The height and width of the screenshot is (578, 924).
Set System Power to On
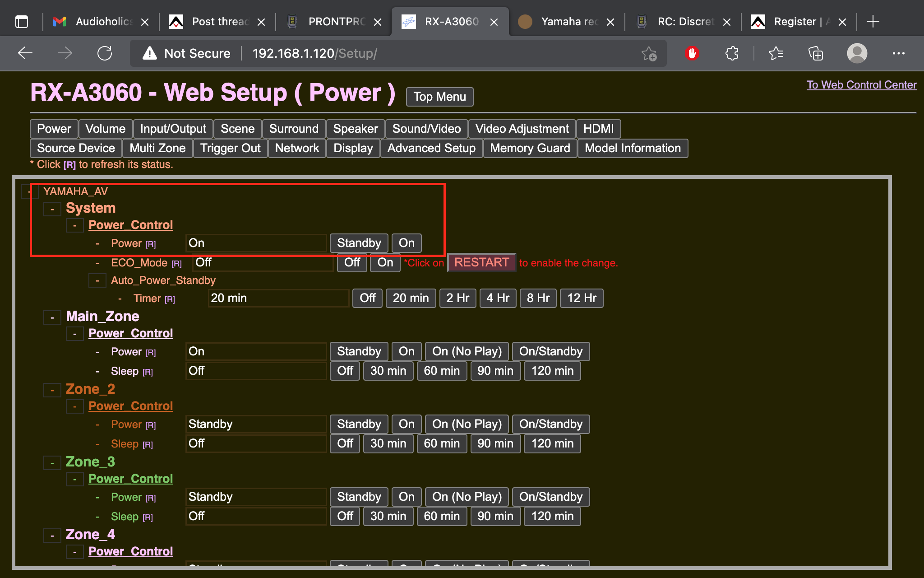[407, 243]
